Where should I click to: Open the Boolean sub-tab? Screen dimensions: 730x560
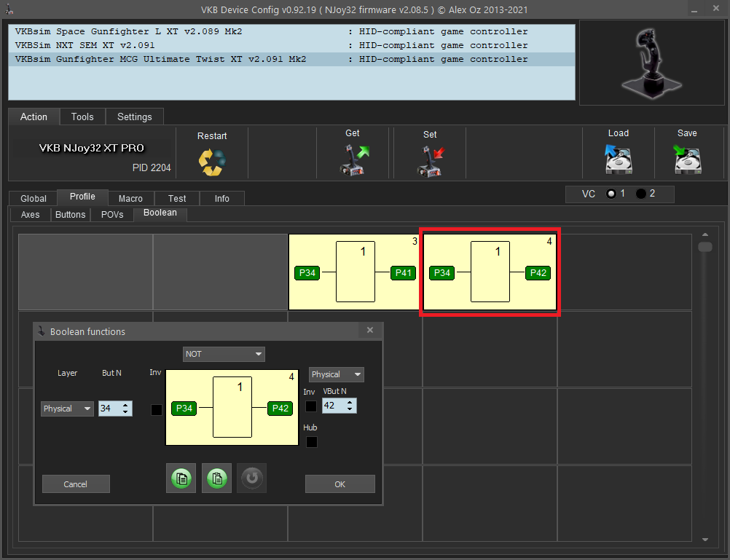point(160,213)
